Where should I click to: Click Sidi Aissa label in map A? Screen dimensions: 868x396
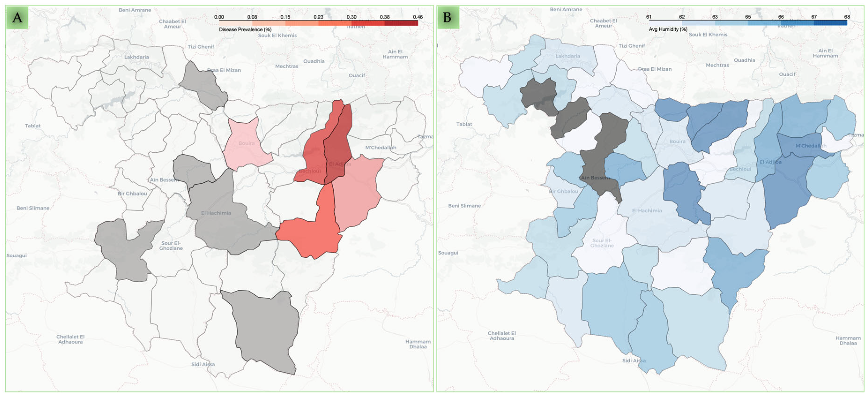click(x=203, y=364)
